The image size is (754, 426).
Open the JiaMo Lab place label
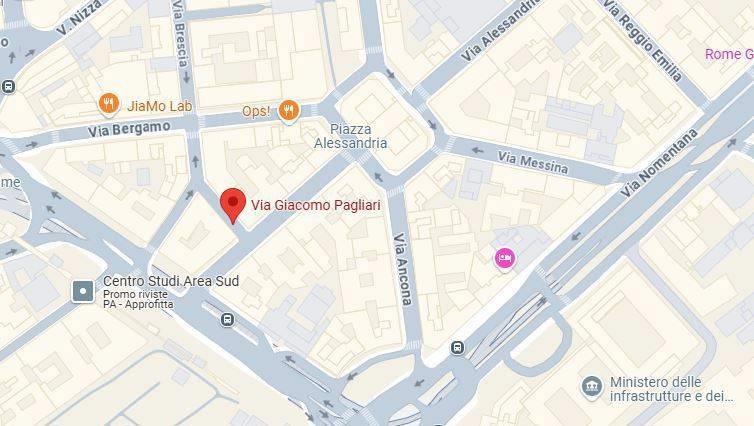click(x=159, y=106)
